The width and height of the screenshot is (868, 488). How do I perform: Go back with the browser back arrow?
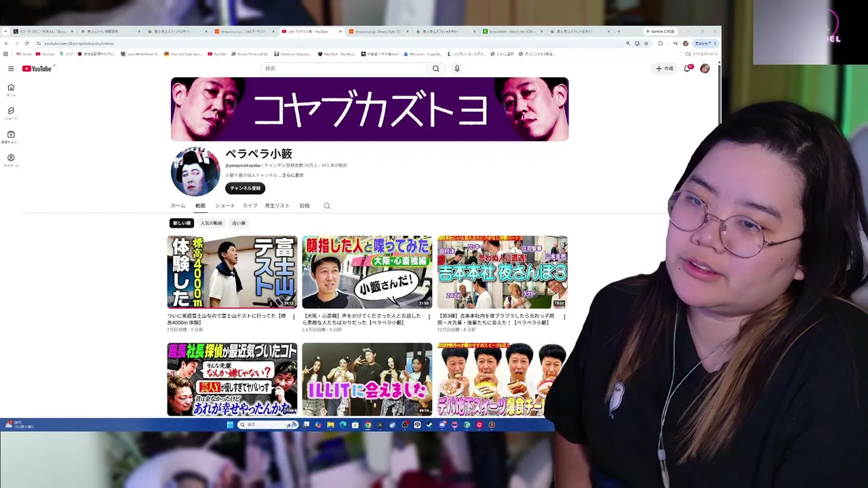point(7,43)
